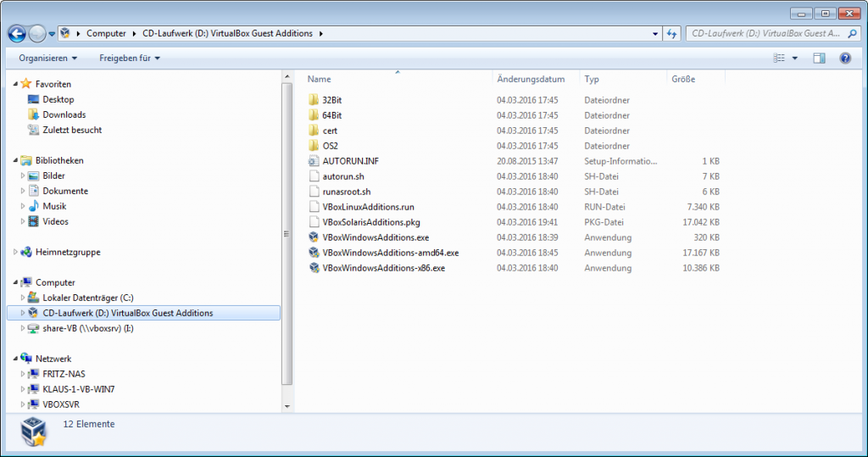868x457 pixels.
Task: Click the autorun.sh file icon
Action: pos(314,176)
